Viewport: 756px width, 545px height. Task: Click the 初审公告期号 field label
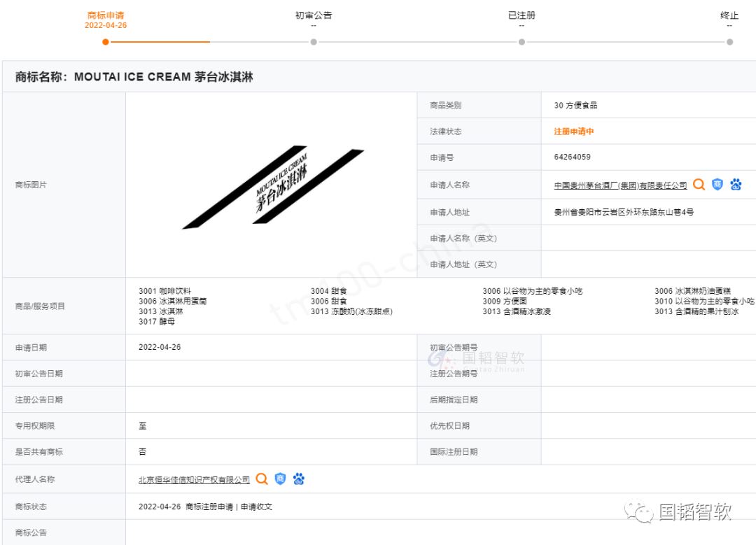454,348
